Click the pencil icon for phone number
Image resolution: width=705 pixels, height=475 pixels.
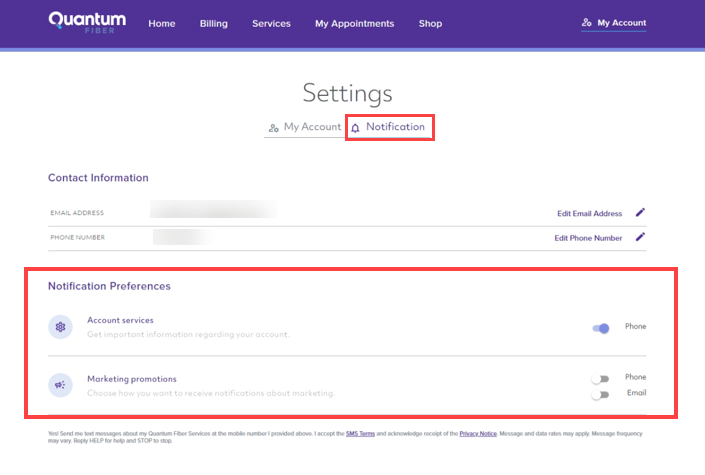[x=641, y=237]
